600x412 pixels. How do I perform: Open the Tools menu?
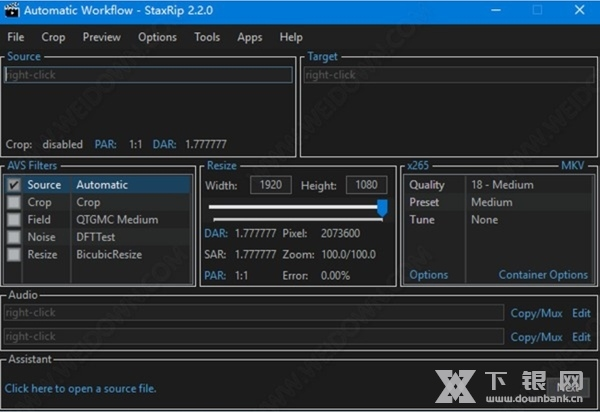click(207, 37)
